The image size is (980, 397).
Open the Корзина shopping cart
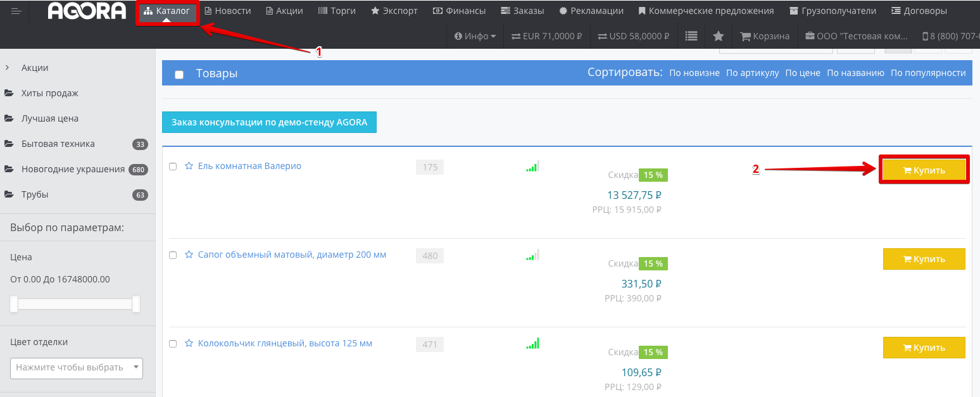[x=765, y=36]
